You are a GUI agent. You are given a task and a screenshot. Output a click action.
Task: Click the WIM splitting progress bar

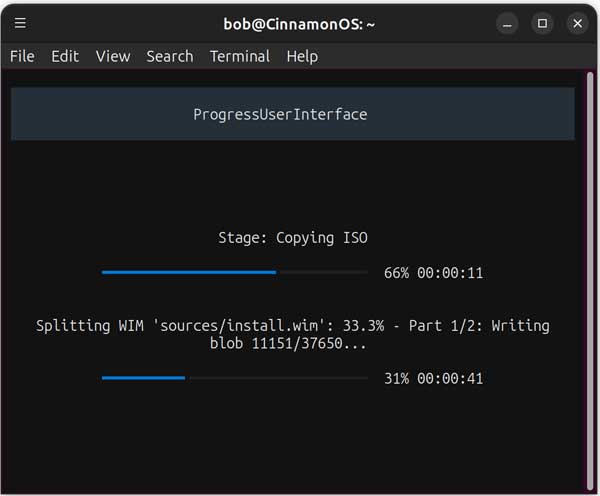click(235, 378)
